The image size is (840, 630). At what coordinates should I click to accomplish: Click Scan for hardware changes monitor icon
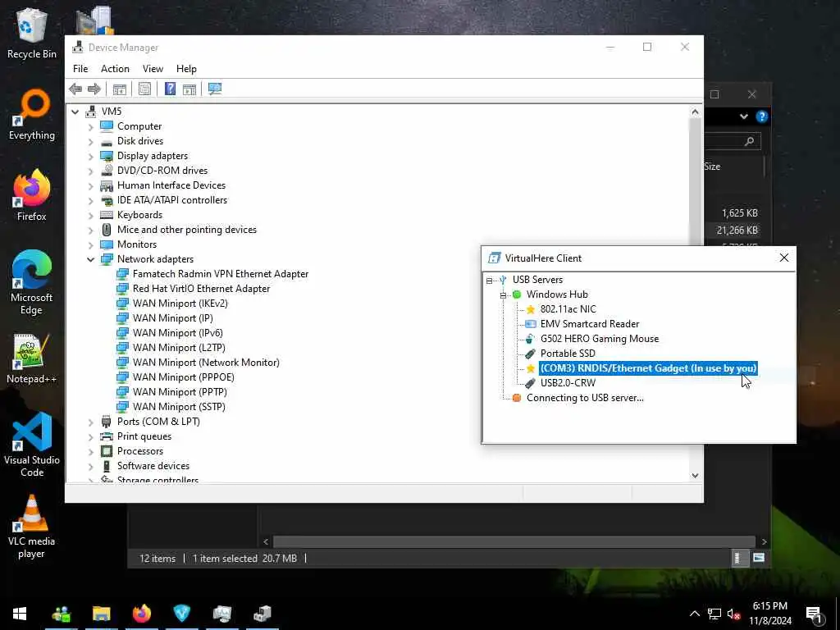pyautogui.click(x=215, y=89)
